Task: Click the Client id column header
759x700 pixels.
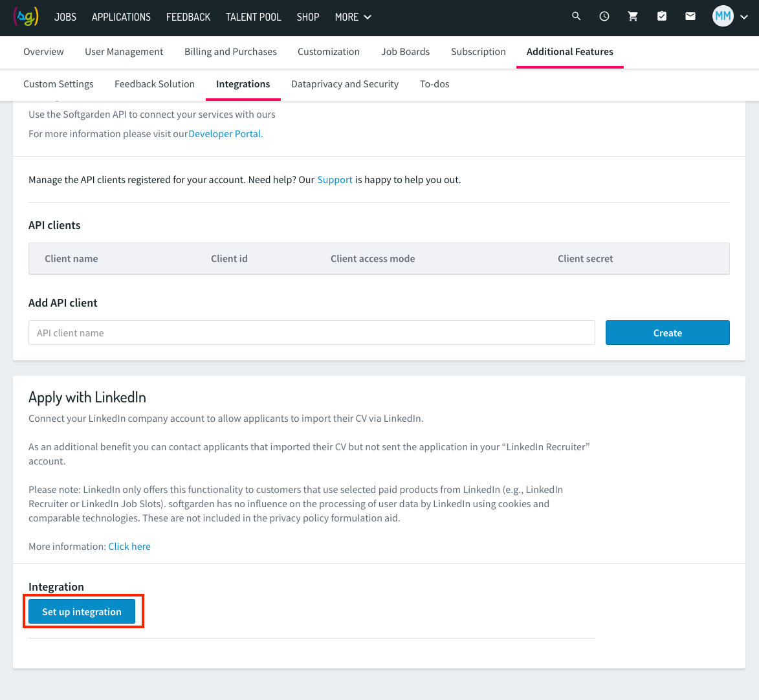Action: [x=229, y=259]
